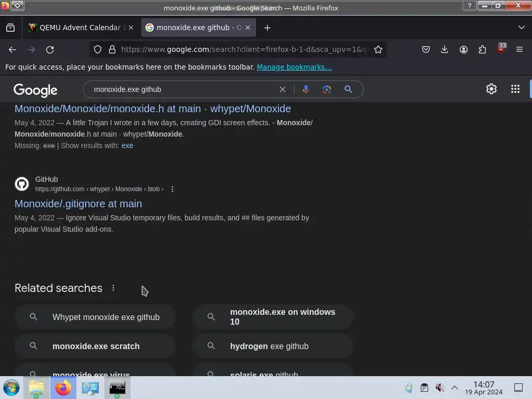Click the window help question button
The height and width of the screenshot is (399, 532).
[470, 6]
